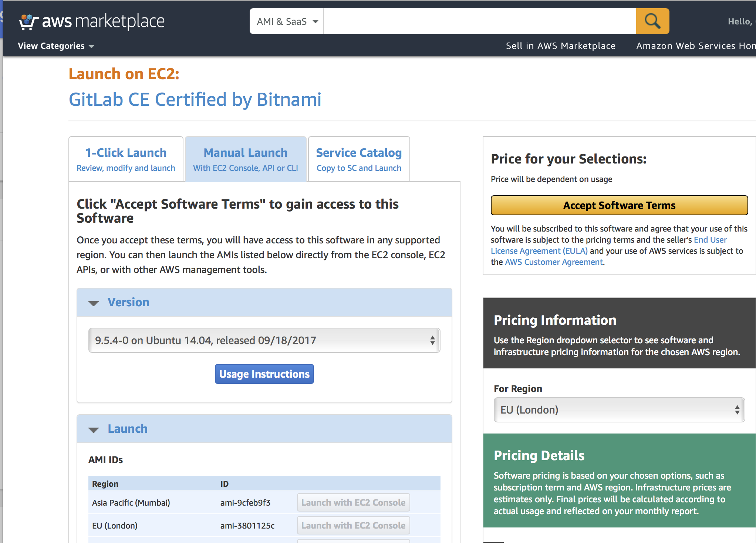Viewport: 756px width, 543px height.
Task: Open the AWS Marketplace cart logo
Action: [x=92, y=21]
